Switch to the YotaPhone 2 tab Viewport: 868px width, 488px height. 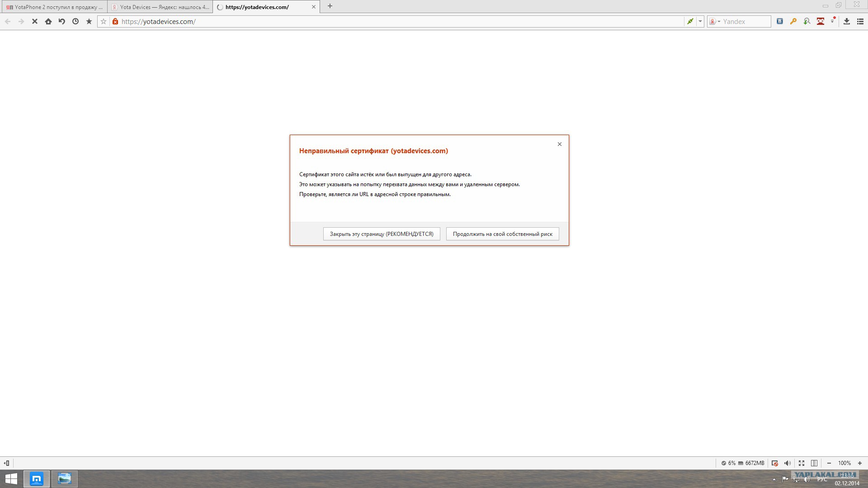tap(54, 7)
